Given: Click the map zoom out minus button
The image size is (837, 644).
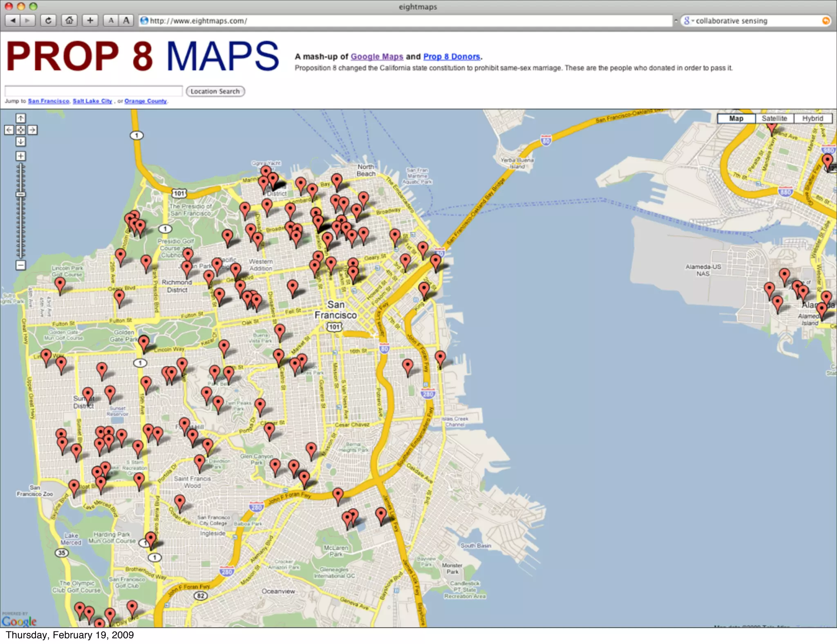Looking at the screenshot, I should coord(20,265).
